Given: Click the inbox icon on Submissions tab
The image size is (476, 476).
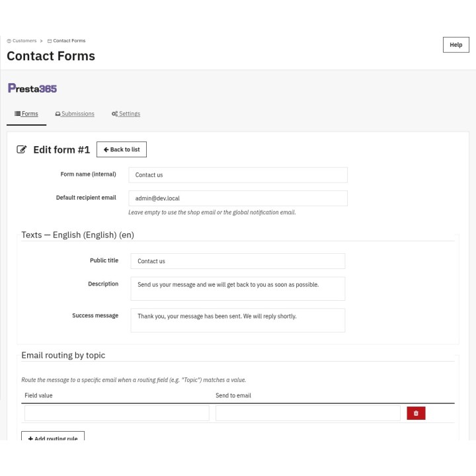Looking at the screenshot, I should pos(58,114).
